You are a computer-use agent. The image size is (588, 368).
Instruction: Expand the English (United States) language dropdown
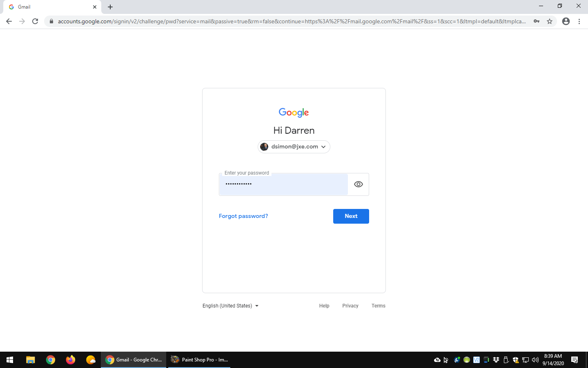231,306
